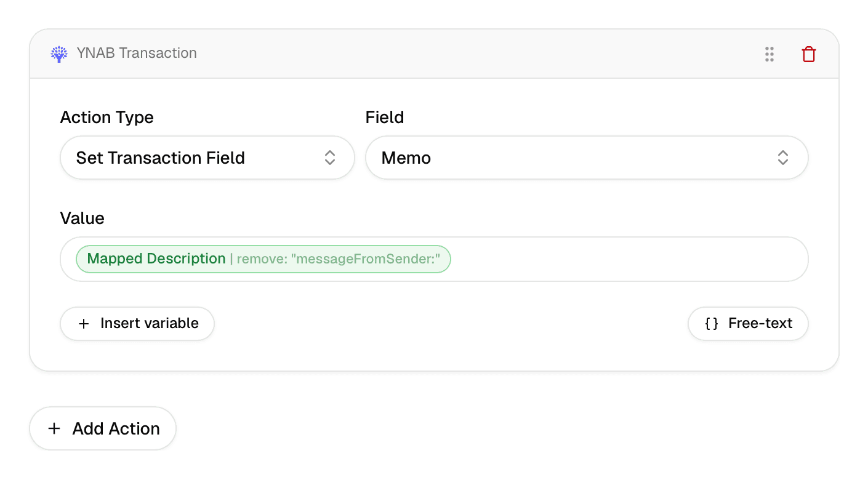Click the YNAB tree logo icon
The height and width of the screenshot is (485, 868).
pyautogui.click(x=59, y=54)
